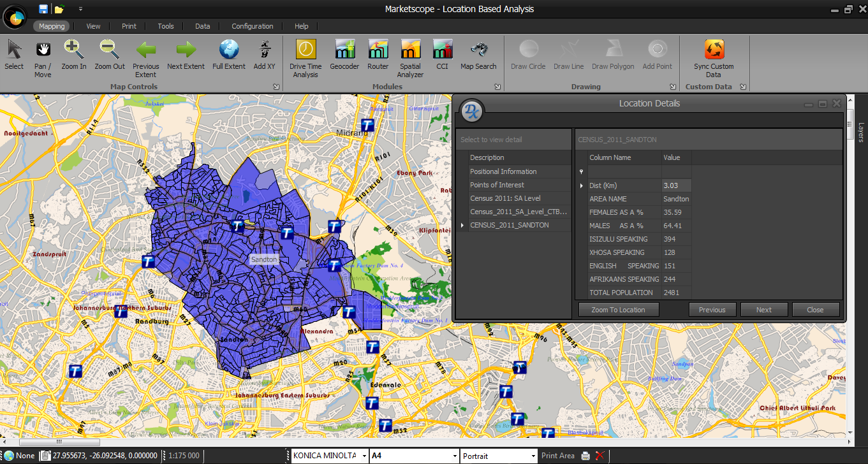868x464 pixels.
Task: Click the Close button in Location Details
Action: [816, 310]
